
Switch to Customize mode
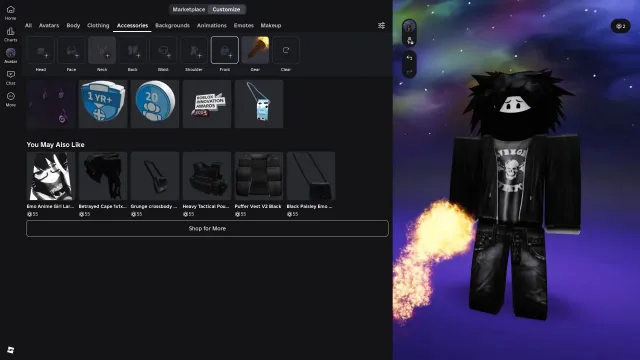coord(226,9)
